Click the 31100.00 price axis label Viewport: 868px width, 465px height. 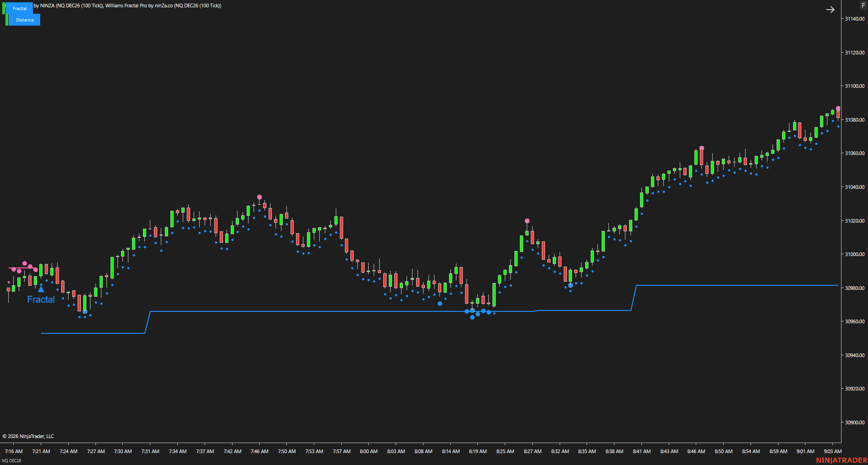[x=854, y=86]
